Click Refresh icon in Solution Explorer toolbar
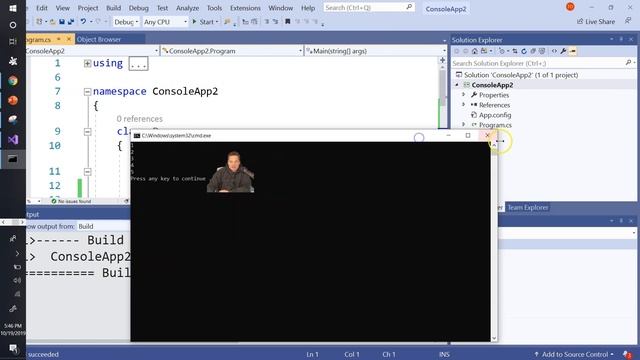This screenshot has width=640, height=360. point(524,51)
